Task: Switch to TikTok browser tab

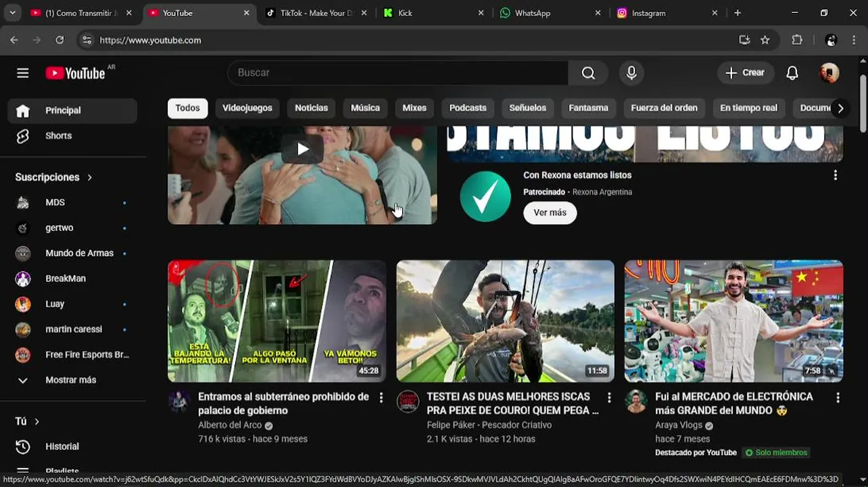Action: click(x=315, y=13)
